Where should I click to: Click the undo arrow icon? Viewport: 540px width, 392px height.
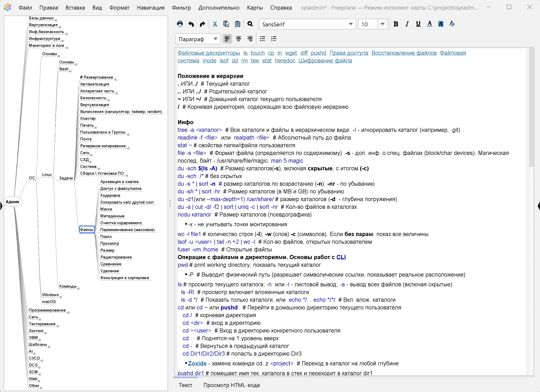tap(191, 24)
